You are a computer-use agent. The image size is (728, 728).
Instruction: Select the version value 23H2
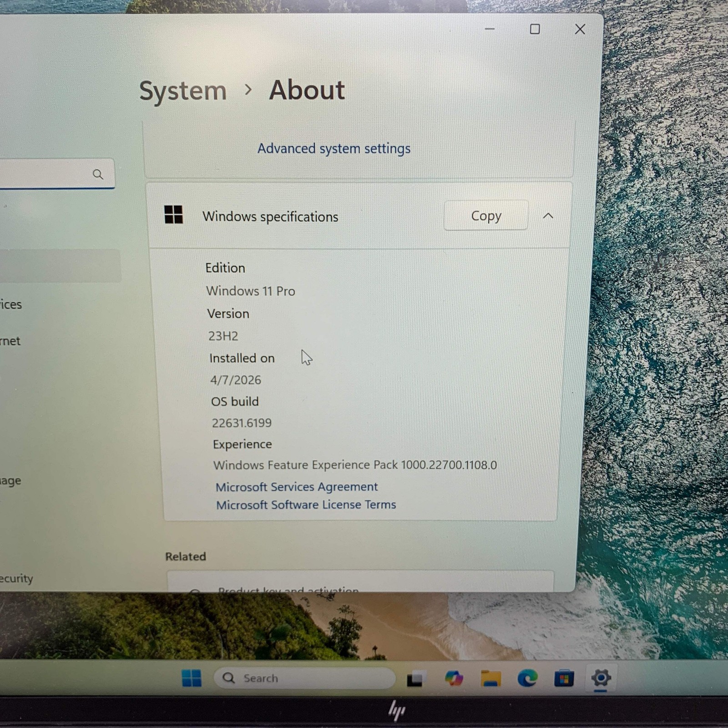[x=223, y=336]
